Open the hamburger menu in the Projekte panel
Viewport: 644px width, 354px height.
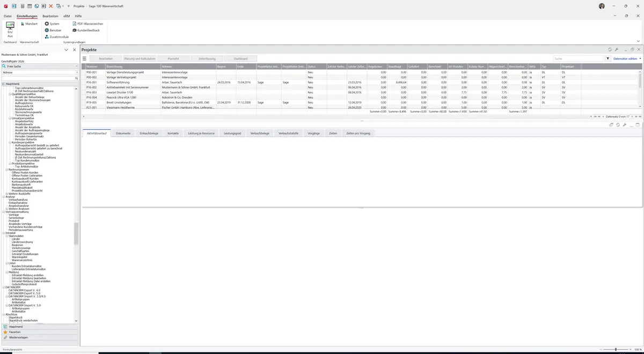(x=84, y=58)
